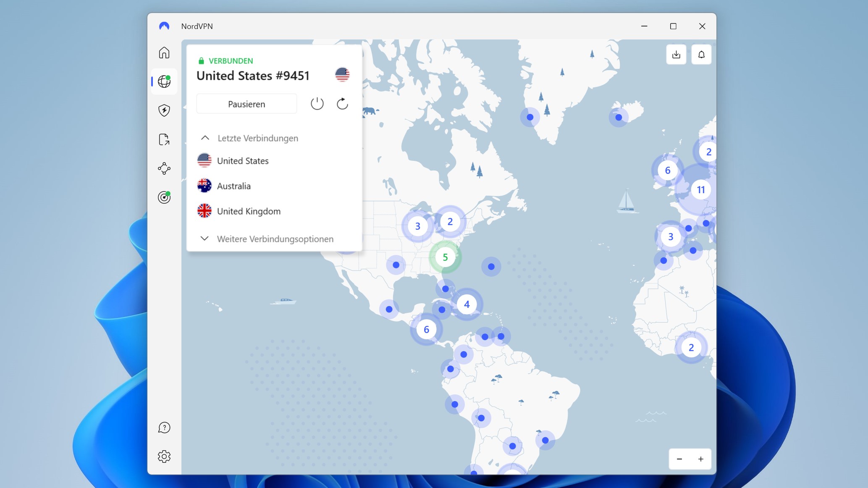Click the Bermuda server dot in Atlantic

[x=491, y=267]
